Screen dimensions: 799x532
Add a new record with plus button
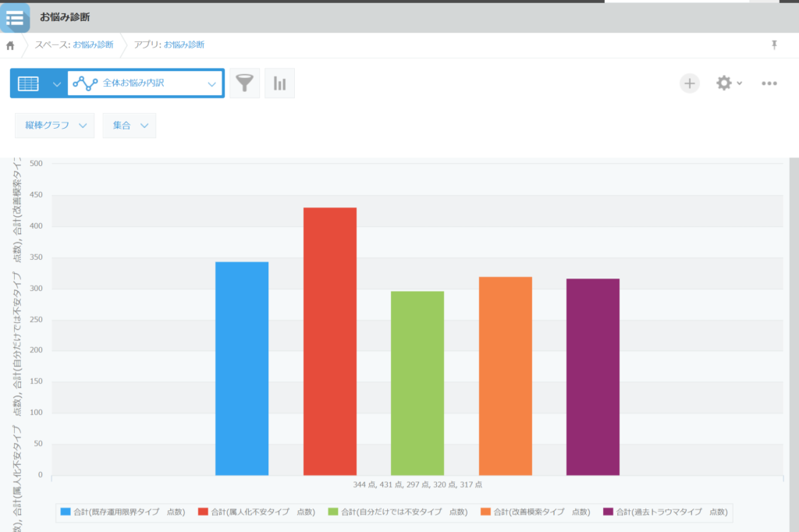coord(690,83)
